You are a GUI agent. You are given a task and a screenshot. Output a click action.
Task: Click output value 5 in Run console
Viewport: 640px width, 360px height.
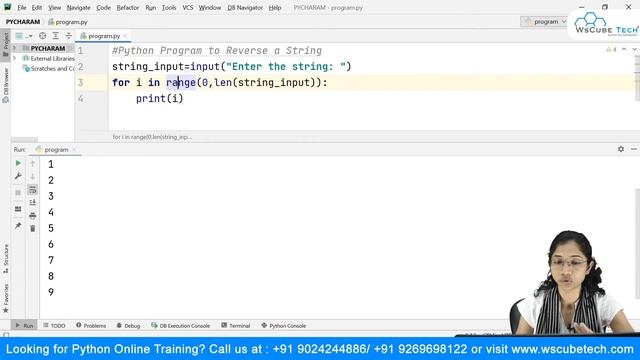pyautogui.click(x=51, y=228)
